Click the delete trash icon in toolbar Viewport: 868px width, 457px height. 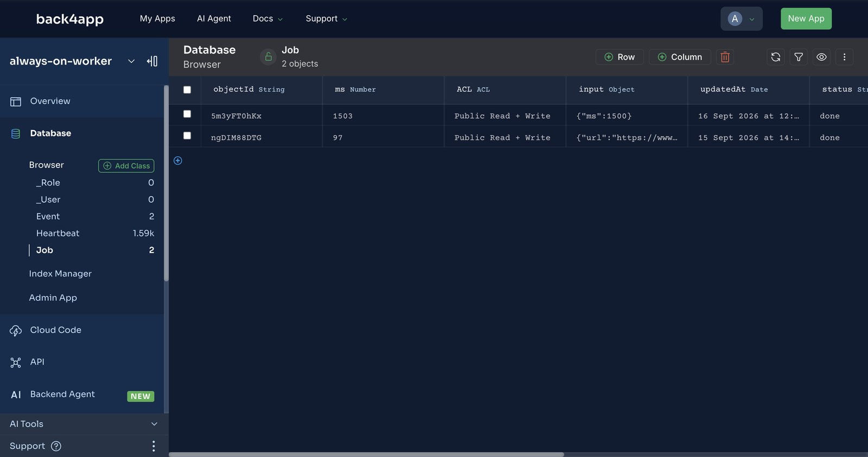click(x=725, y=57)
